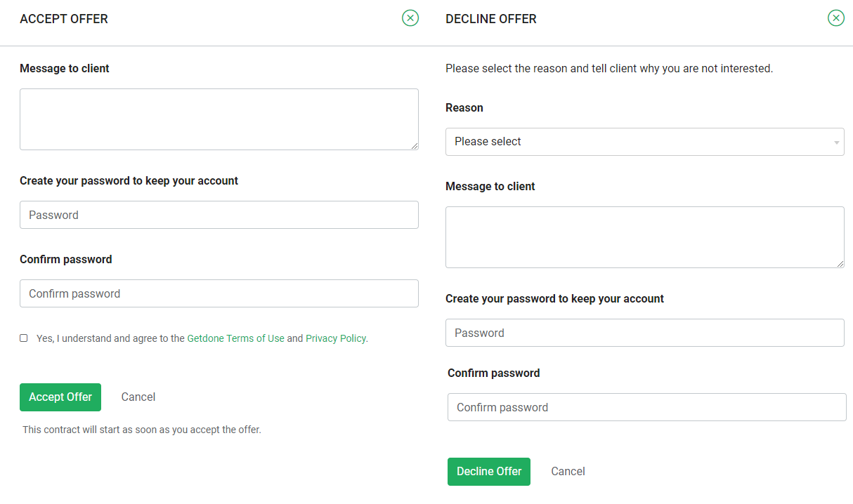Close the Accept Offer dialog
Image resolution: width=853 pixels, height=504 pixels.
click(410, 18)
